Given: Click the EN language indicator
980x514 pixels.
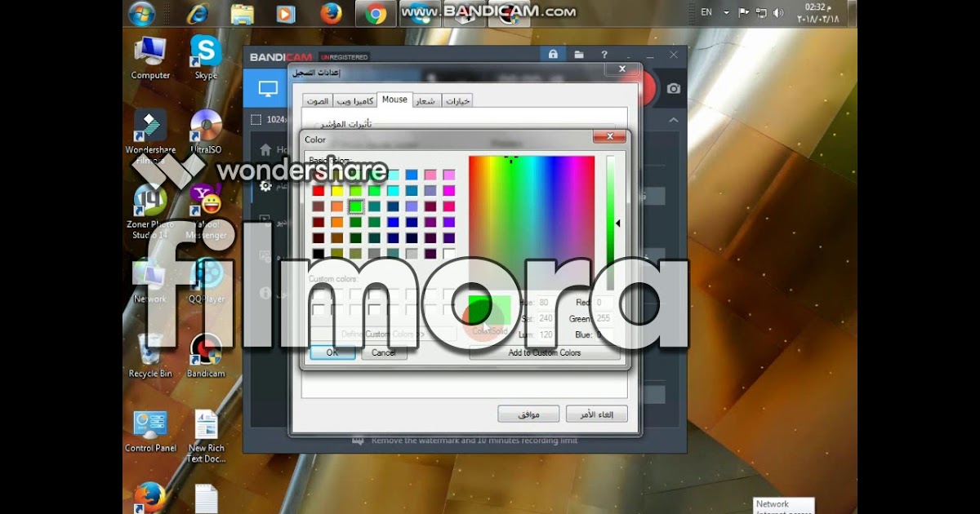Looking at the screenshot, I should [x=706, y=13].
